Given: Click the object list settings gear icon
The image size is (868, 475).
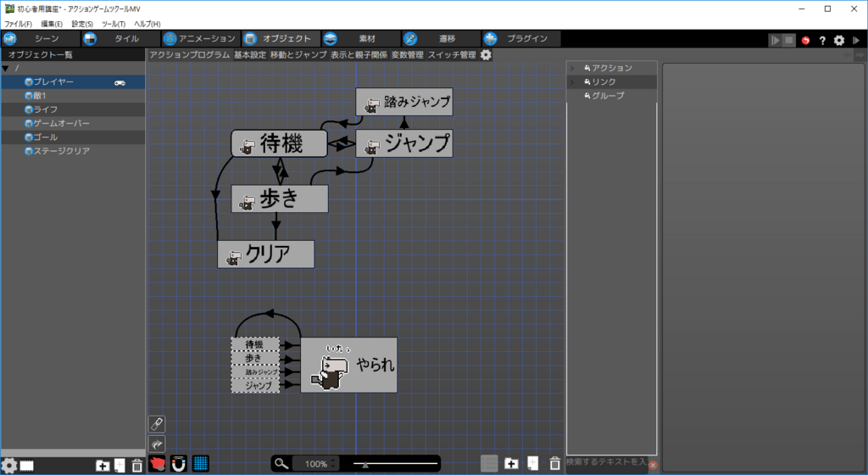Looking at the screenshot, I should (9, 466).
